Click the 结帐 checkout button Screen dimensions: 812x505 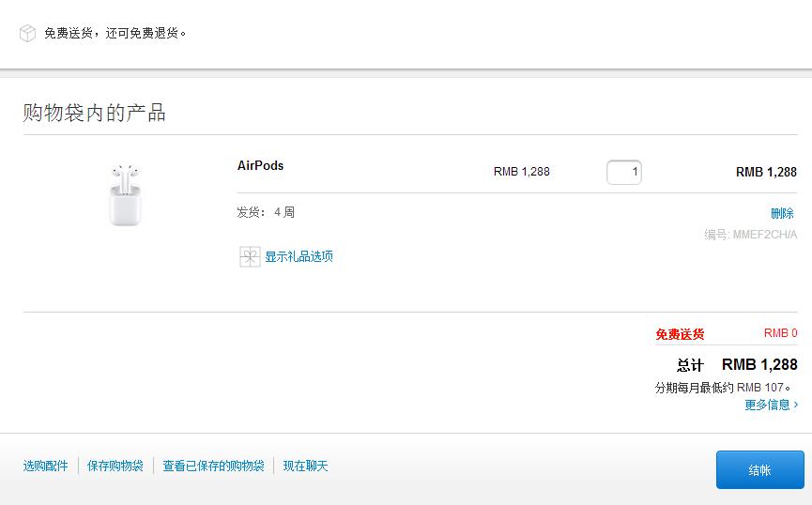click(x=759, y=469)
